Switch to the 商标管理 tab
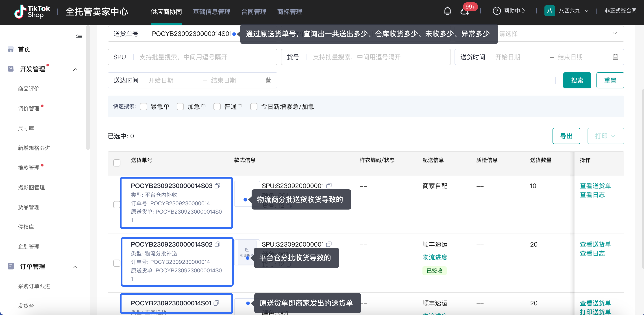 click(289, 12)
